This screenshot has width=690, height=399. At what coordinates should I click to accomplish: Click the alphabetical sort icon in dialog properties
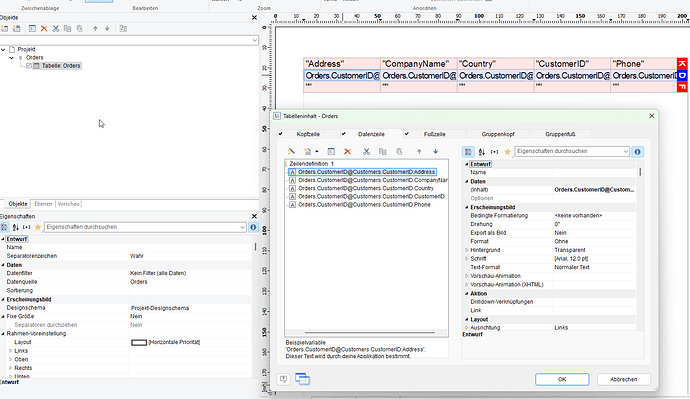click(x=481, y=152)
